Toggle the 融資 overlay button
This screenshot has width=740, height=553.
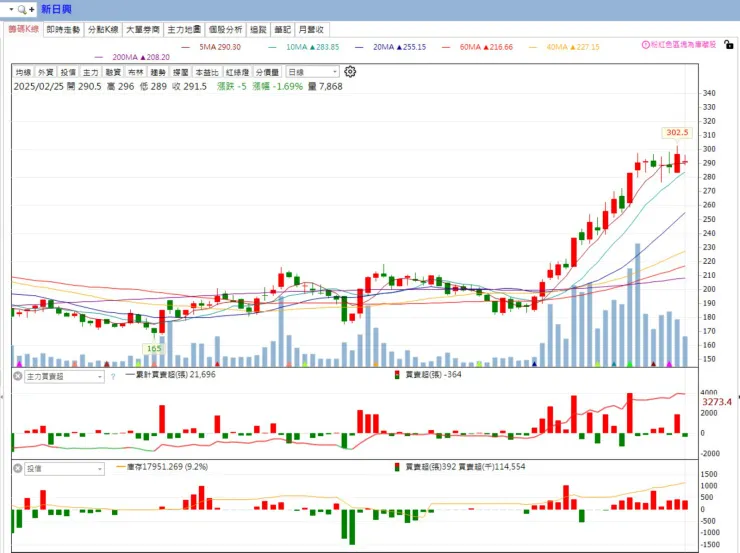coord(113,72)
